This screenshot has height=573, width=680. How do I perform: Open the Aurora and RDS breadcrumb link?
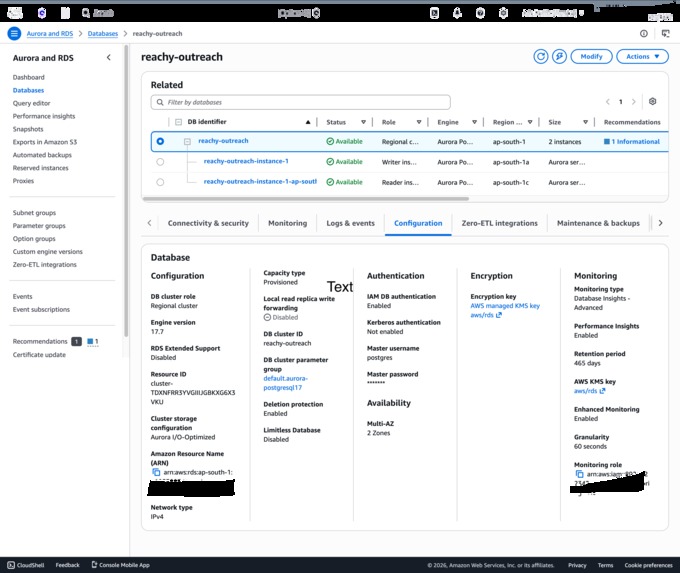(50, 33)
